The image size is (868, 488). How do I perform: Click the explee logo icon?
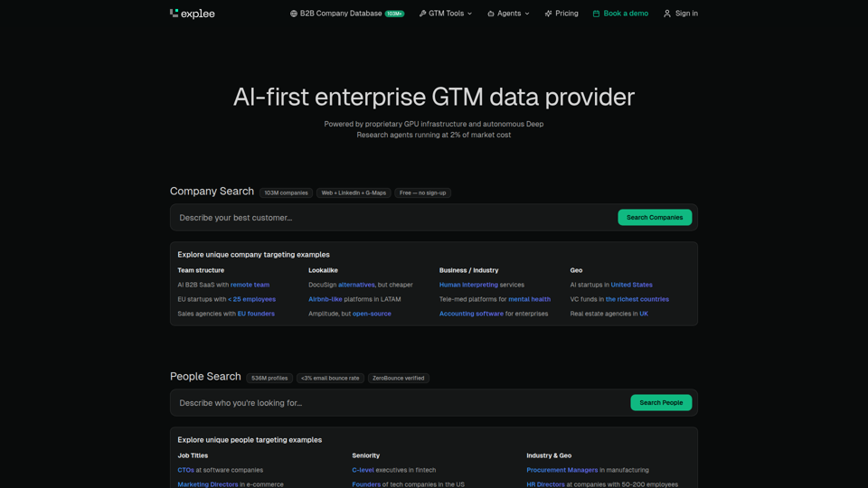coord(174,13)
